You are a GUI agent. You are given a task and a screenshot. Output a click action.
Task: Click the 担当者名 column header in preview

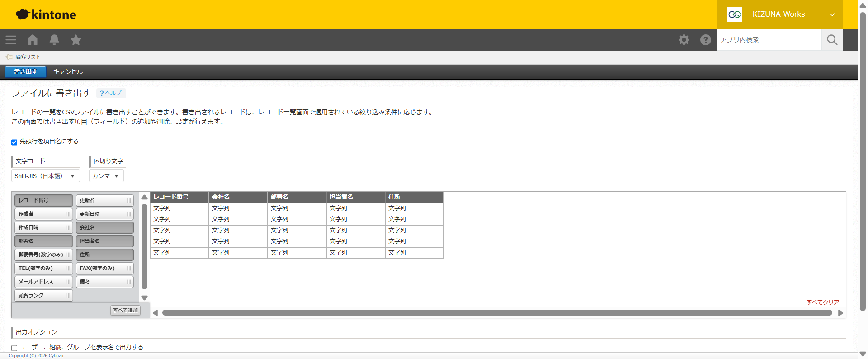(x=356, y=197)
